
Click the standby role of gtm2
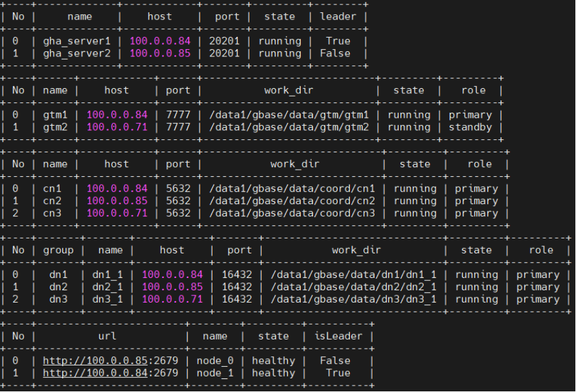470,128
